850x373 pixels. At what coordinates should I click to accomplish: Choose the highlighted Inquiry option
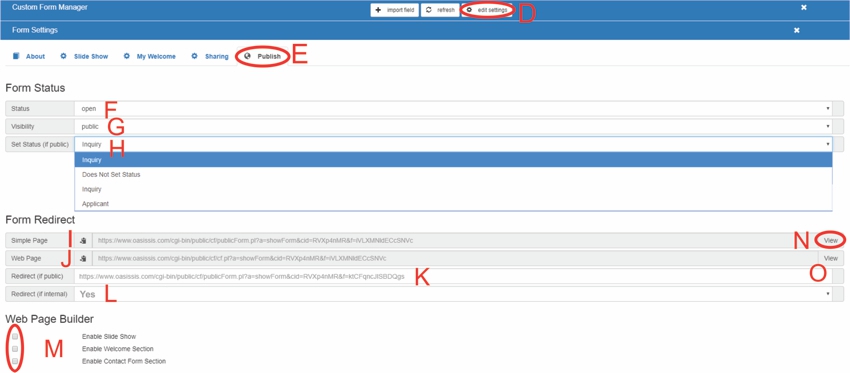[453, 160]
